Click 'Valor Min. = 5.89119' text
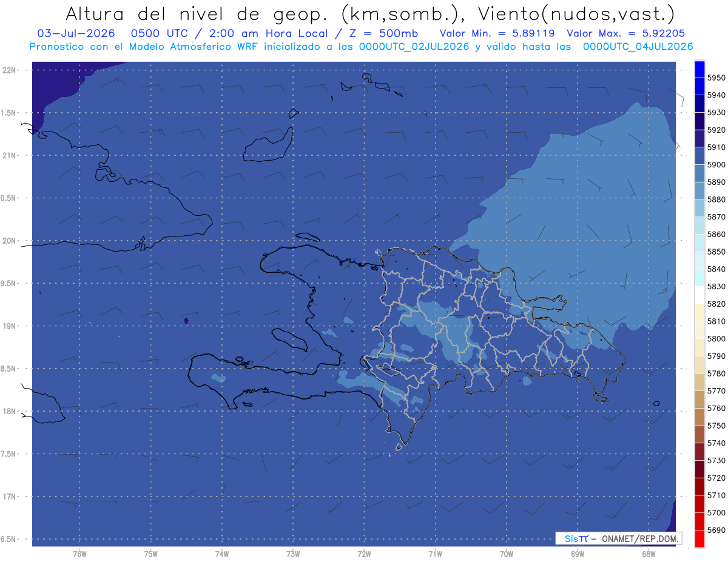The width and height of the screenshot is (728, 562). 497,33
